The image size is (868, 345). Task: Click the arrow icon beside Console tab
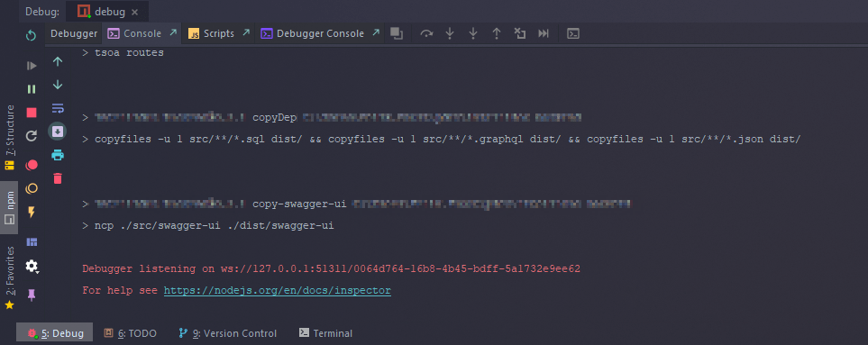pyautogui.click(x=173, y=33)
